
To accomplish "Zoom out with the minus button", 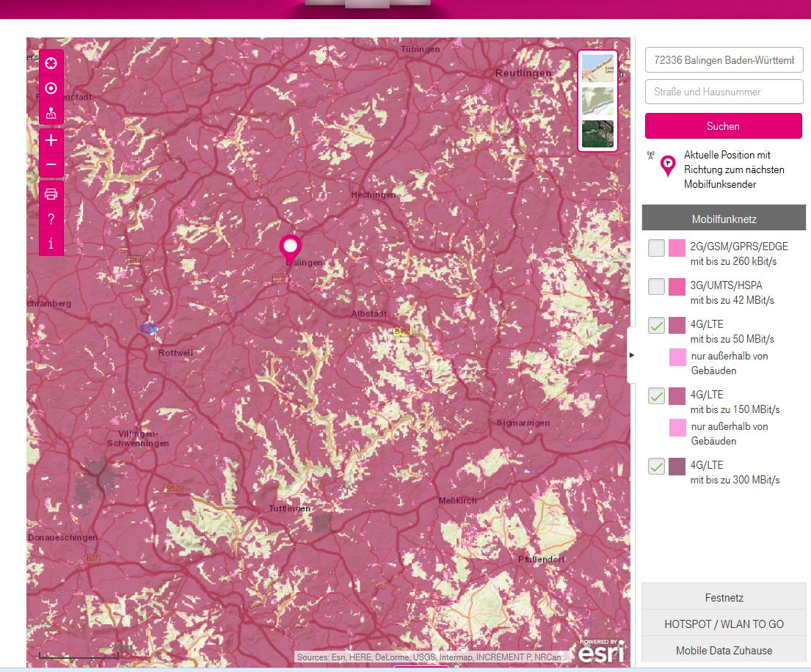I will click(51, 165).
